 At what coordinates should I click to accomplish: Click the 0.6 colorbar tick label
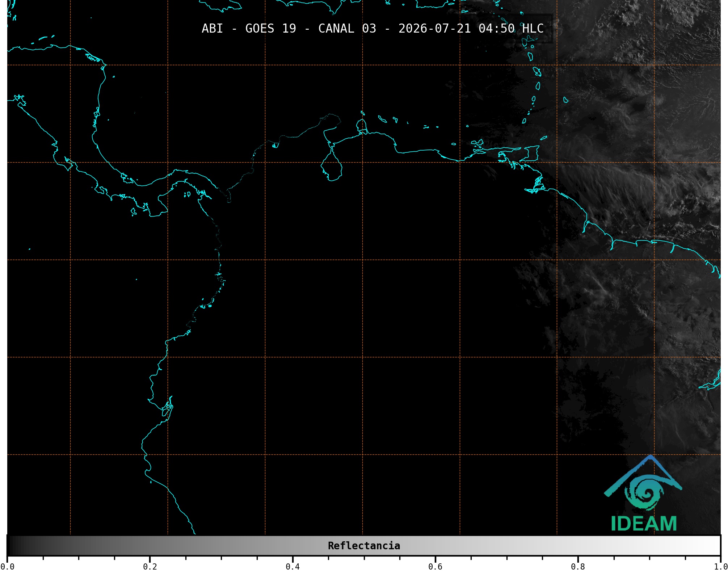pyautogui.click(x=435, y=567)
